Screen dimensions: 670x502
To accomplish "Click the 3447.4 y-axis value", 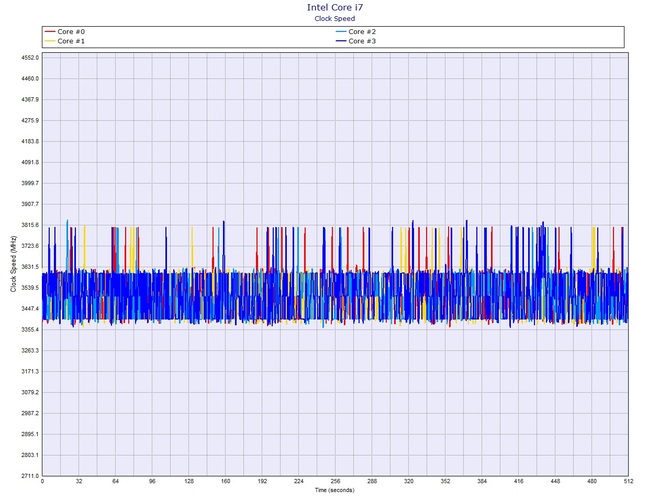I will click(x=30, y=309).
